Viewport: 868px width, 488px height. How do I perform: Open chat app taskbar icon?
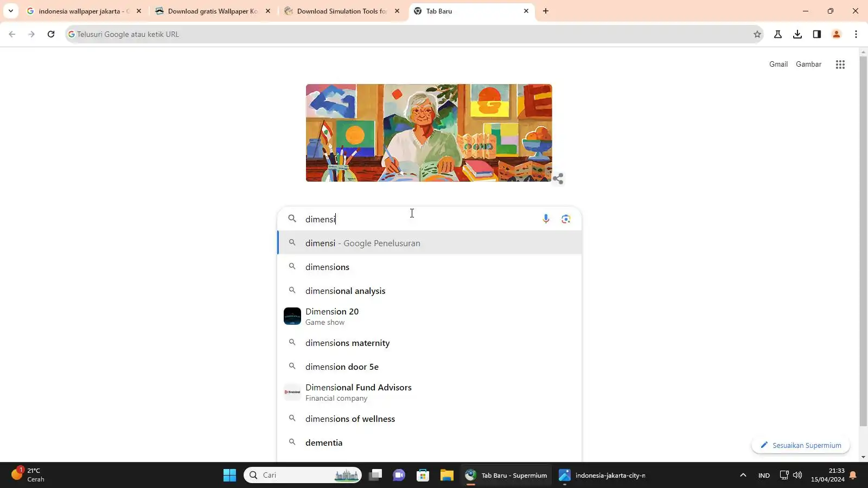(x=399, y=476)
